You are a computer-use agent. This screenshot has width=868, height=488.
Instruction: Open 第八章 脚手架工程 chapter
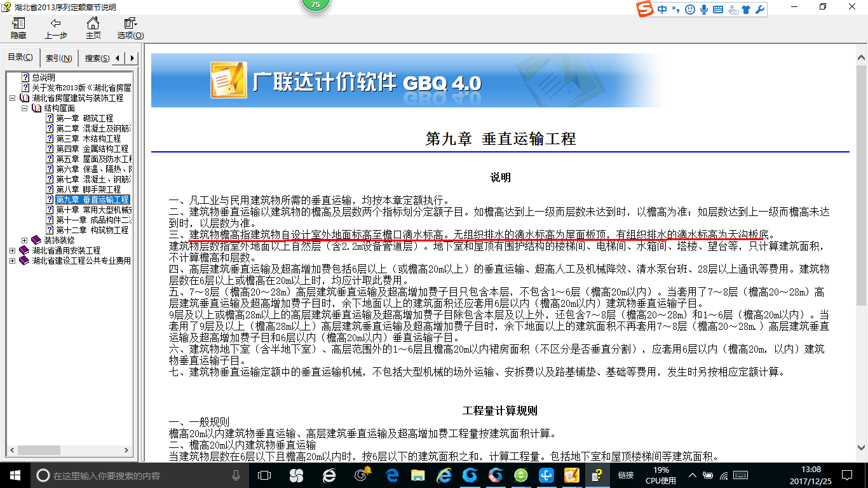pos(88,189)
